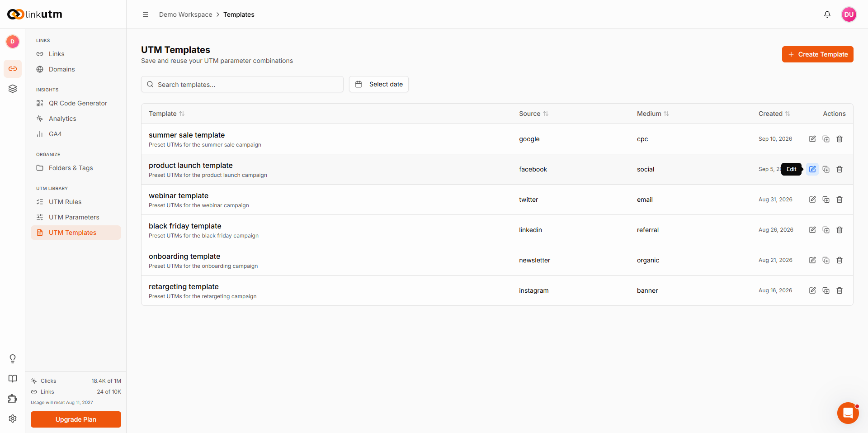The width and height of the screenshot is (868, 433).
Task: Open the book documentation icon
Action: pyautogui.click(x=13, y=379)
